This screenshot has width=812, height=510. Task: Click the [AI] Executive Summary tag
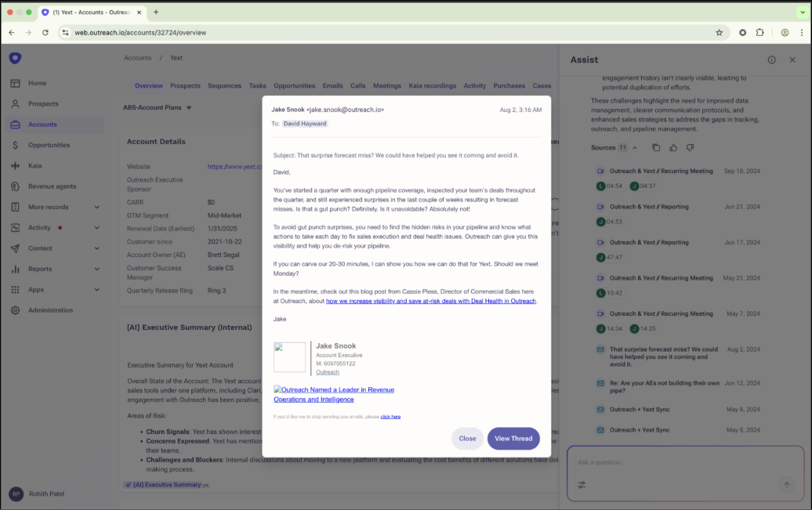pos(162,485)
